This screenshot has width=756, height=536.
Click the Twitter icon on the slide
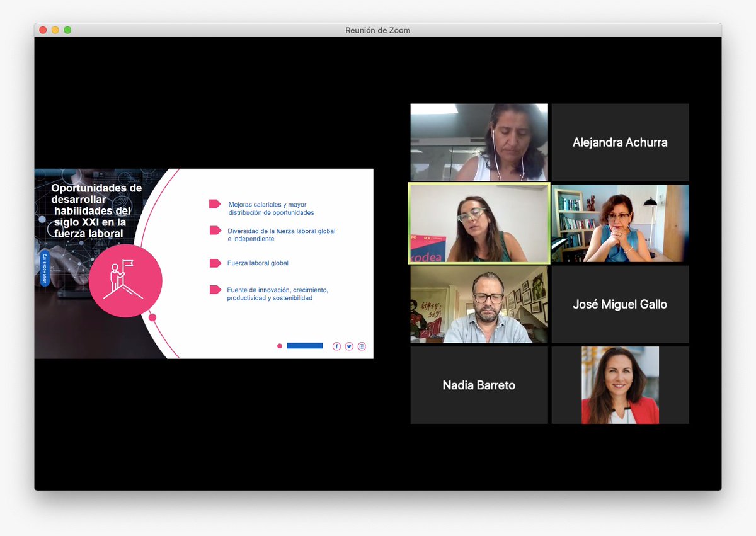[x=349, y=346]
